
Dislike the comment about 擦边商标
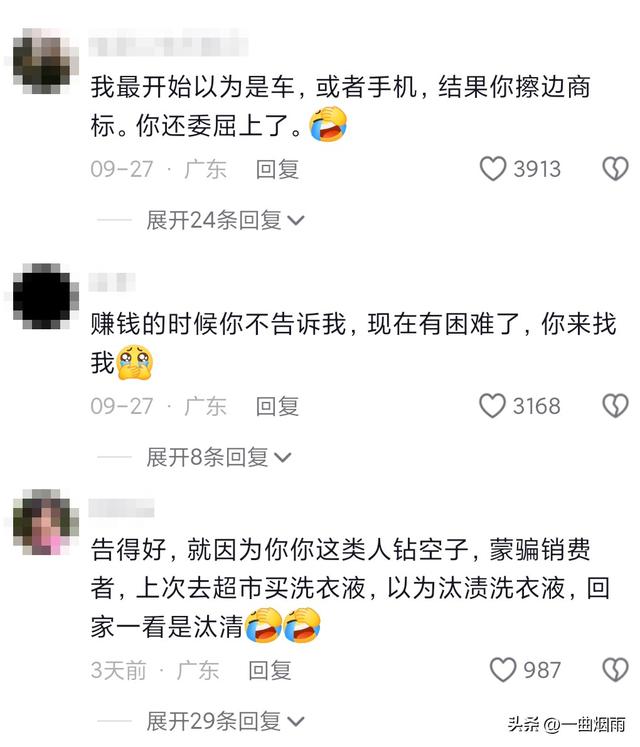pyautogui.click(x=615, y=169)
